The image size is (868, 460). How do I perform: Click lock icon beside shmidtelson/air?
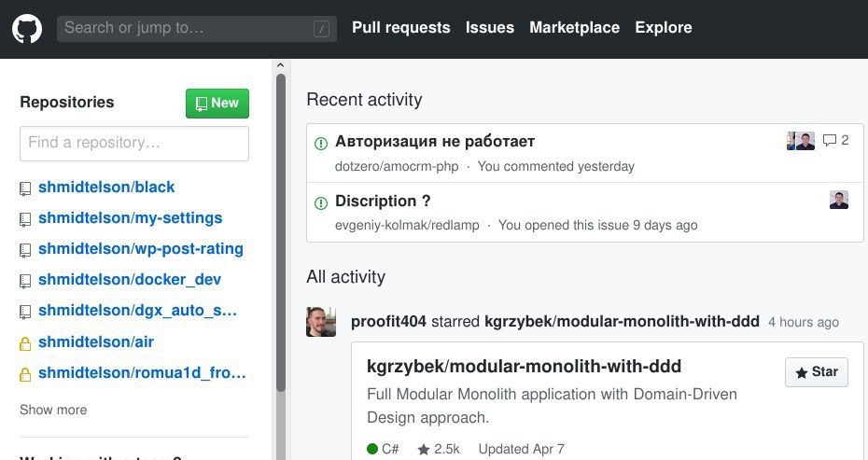25,343
